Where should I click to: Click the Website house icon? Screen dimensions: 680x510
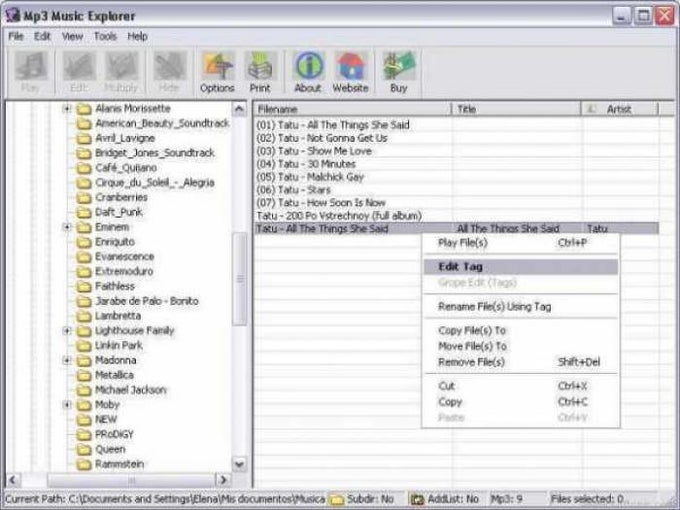tap(350, 66)
